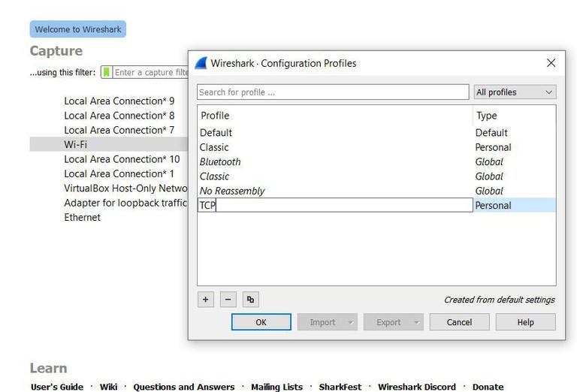The height and width of the screenshot is (392, 577).
Task: Select Local Area Connection* 1 interface
Action: click(x=119, y=173)
